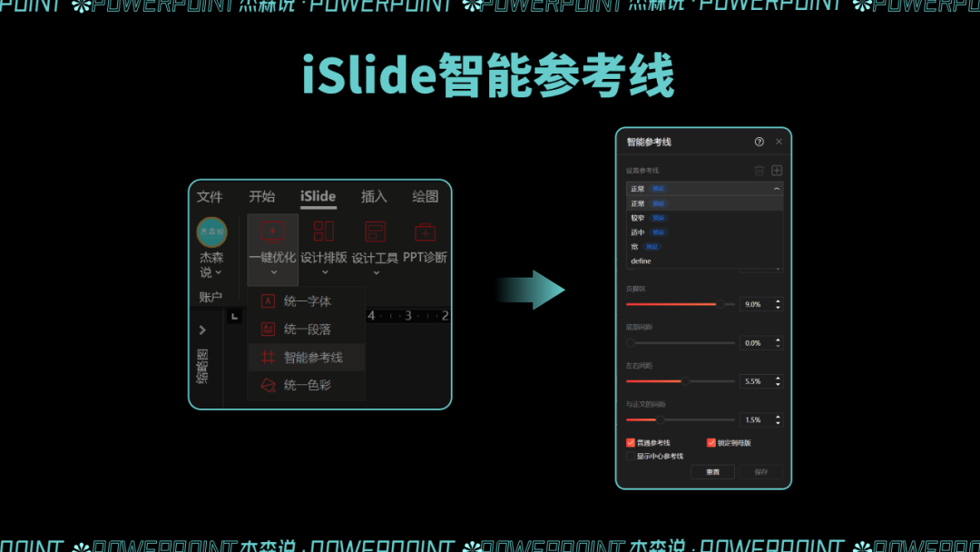Select the 较窄 preset option

[704, 218]
